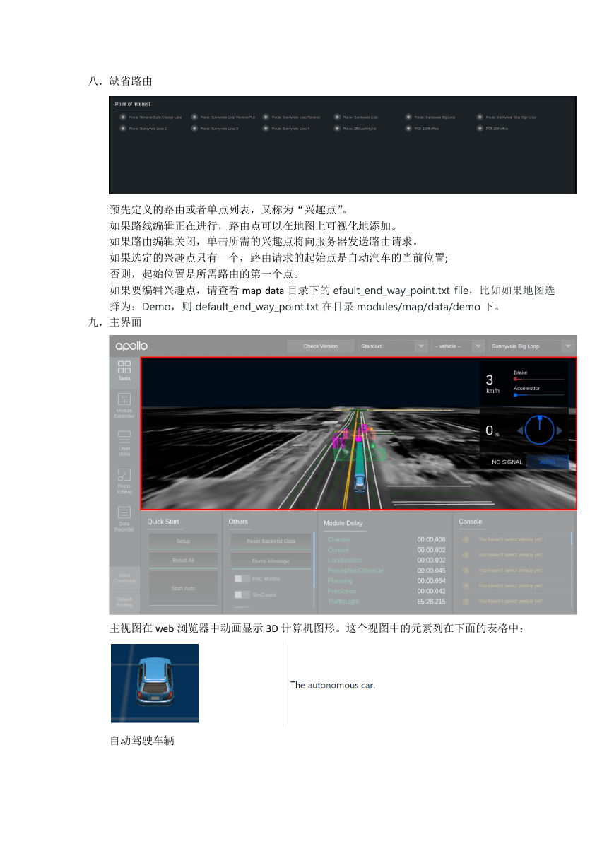Toggle Default Routing in sidebar
The width and height of the screenshot is (614, 868).
click(124, 602)
